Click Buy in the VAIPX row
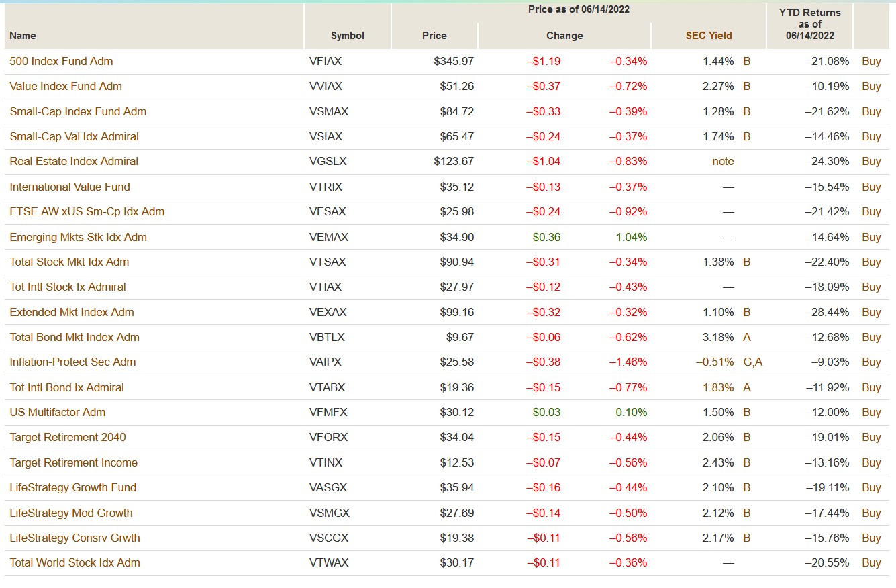This screenshot has height=588, width=896. click(x=871, y=362)
